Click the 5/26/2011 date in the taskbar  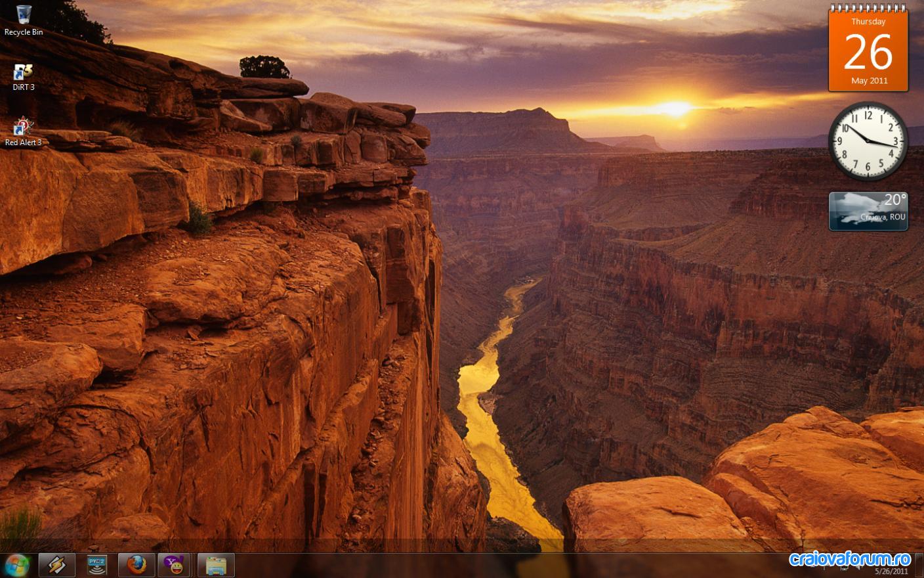tap(891, 571)
